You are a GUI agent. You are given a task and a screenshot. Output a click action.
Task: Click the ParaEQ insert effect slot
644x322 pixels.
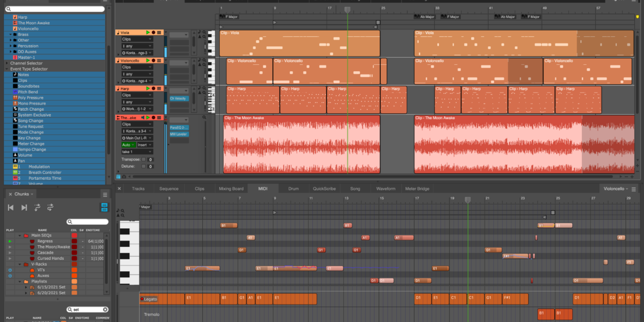point(179,128)
